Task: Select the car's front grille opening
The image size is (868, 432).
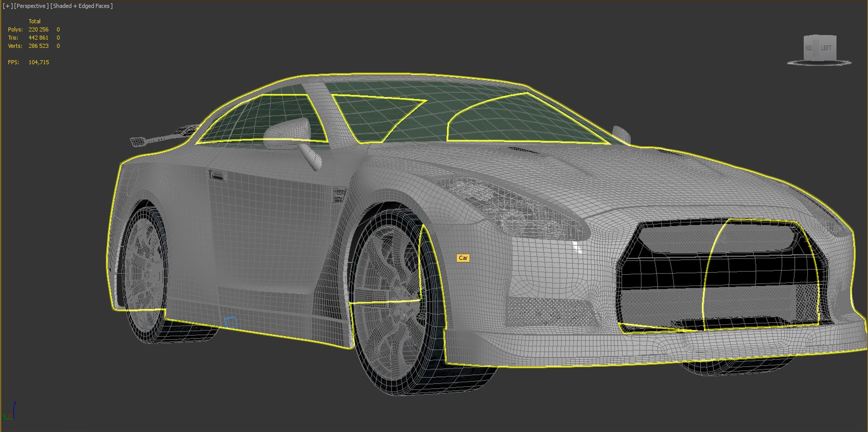Action: [723, 276]
